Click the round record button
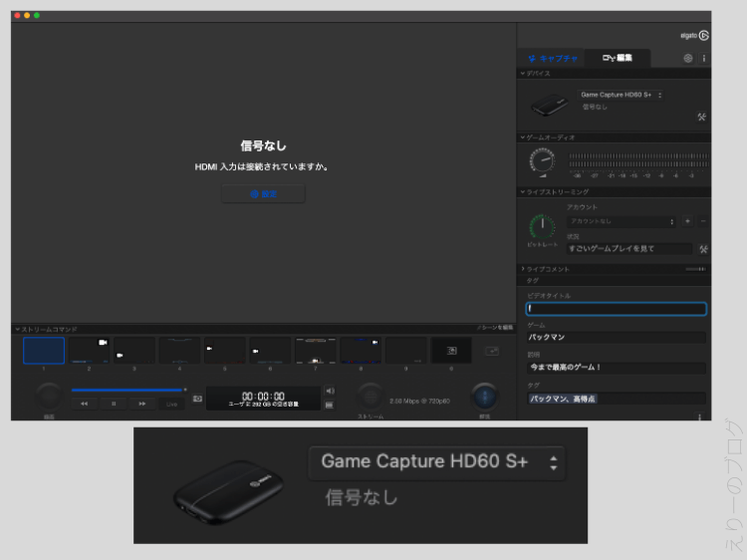Screen dimensions: 747x560 [49, 397]
